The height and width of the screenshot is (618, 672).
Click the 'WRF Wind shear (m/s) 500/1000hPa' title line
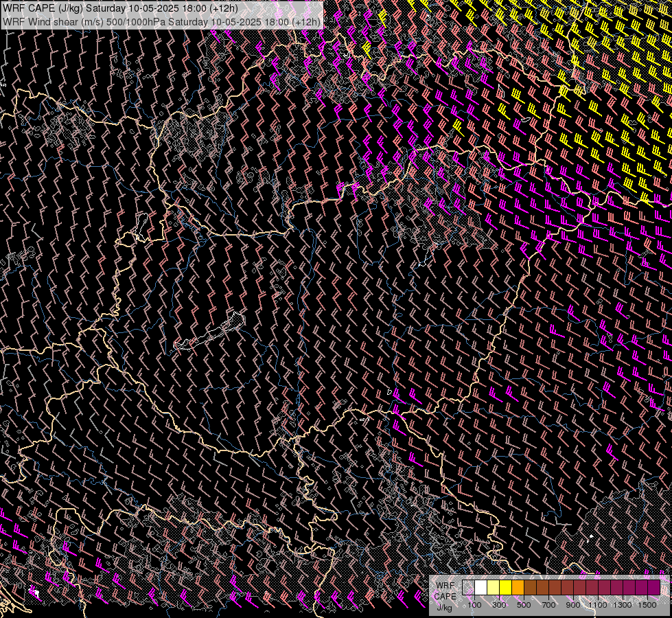[161, 22]
